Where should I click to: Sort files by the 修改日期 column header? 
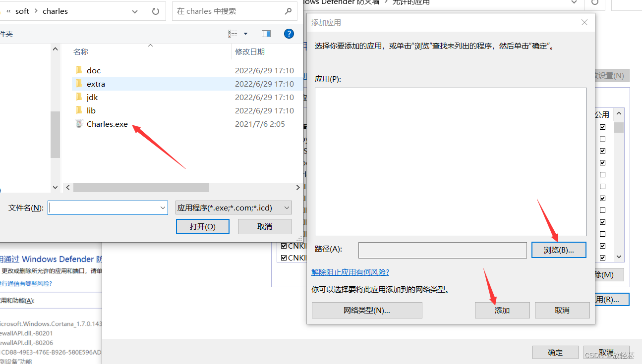(250, 52)
